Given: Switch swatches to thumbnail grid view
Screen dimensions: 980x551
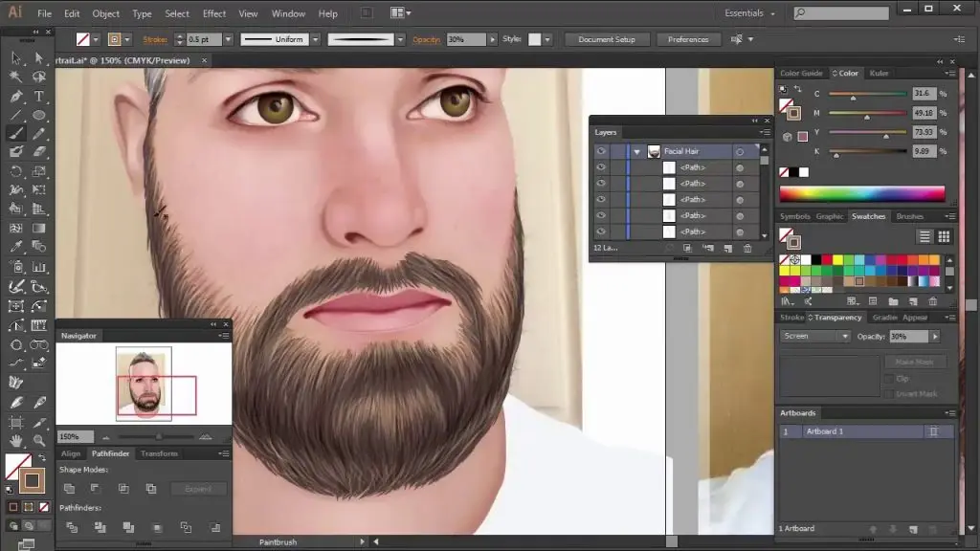Looking at the screenshot, I should (944, 236).
